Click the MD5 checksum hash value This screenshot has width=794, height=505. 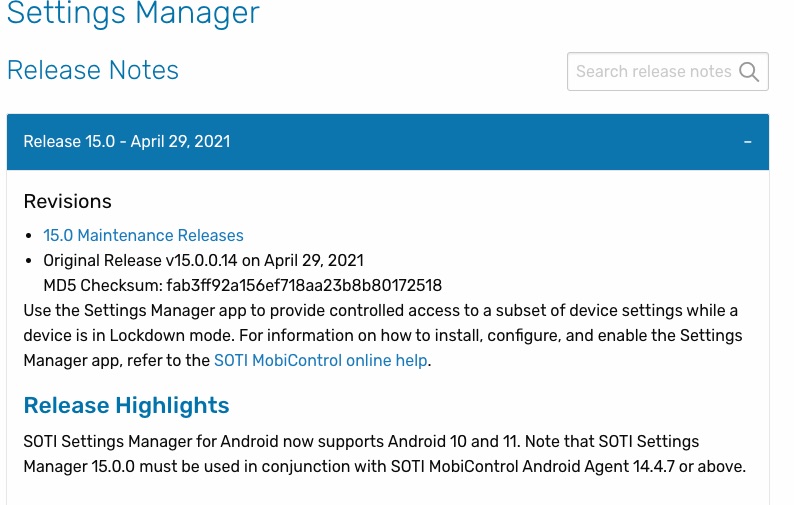click(x=304, y=285)
